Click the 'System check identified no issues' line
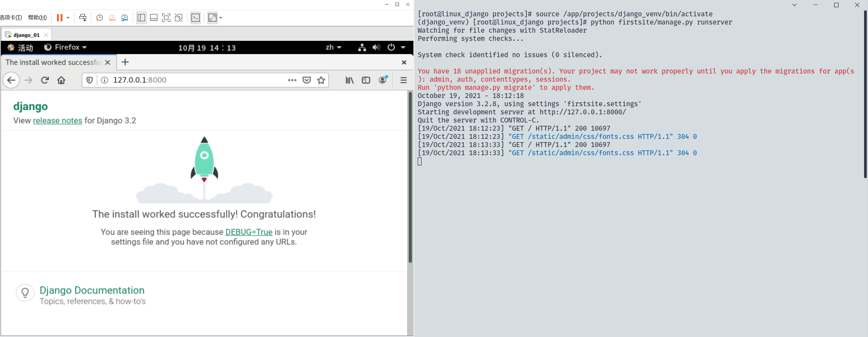Screen dimensions: 868x337 click(x=510, y=54)
